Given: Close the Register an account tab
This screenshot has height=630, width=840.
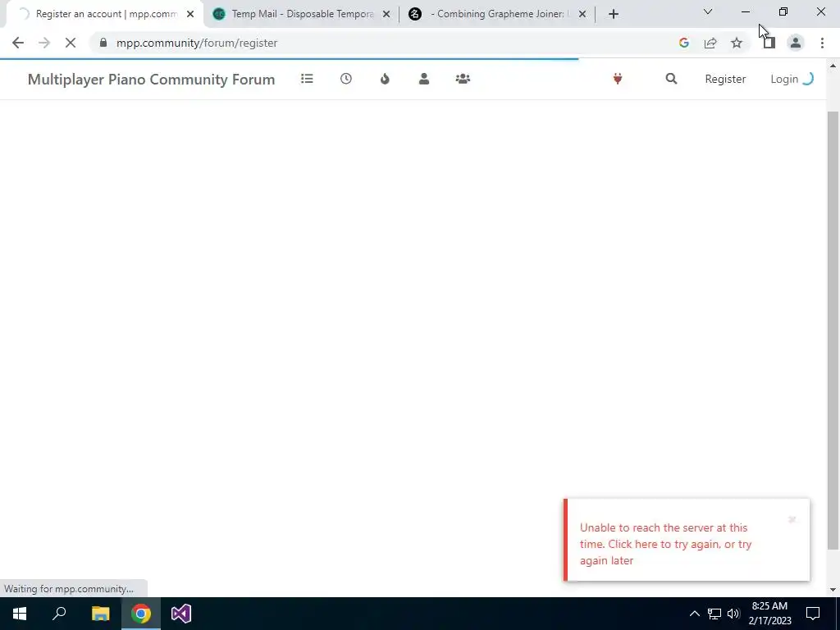Looking at the screenshot, I should [190, 14].
